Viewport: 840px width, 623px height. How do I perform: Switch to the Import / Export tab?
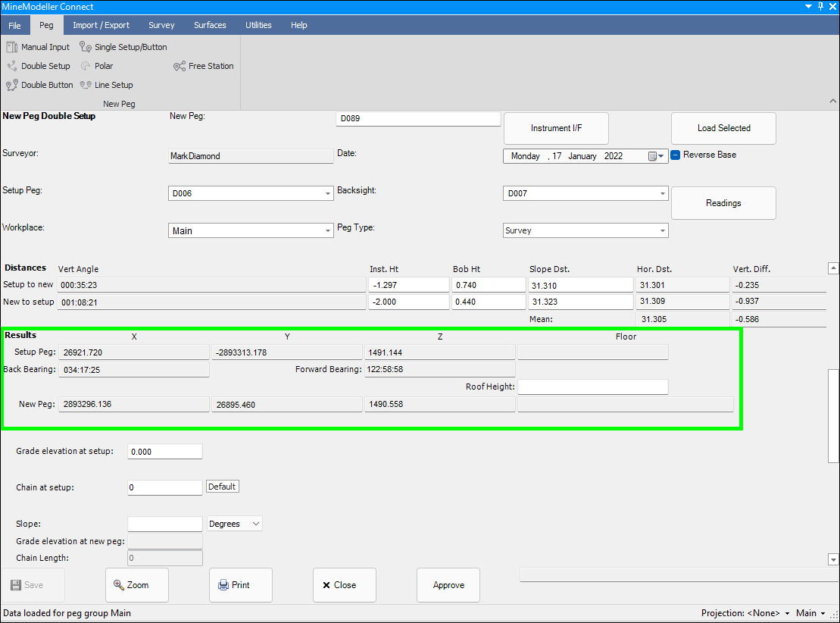tap(101, 25)
